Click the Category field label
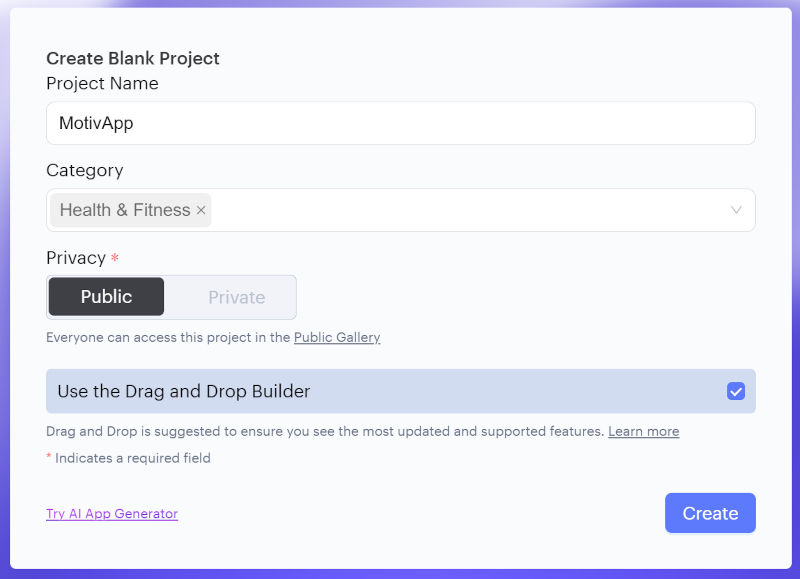This screenshot has height=579, width=800. (85, 170)
